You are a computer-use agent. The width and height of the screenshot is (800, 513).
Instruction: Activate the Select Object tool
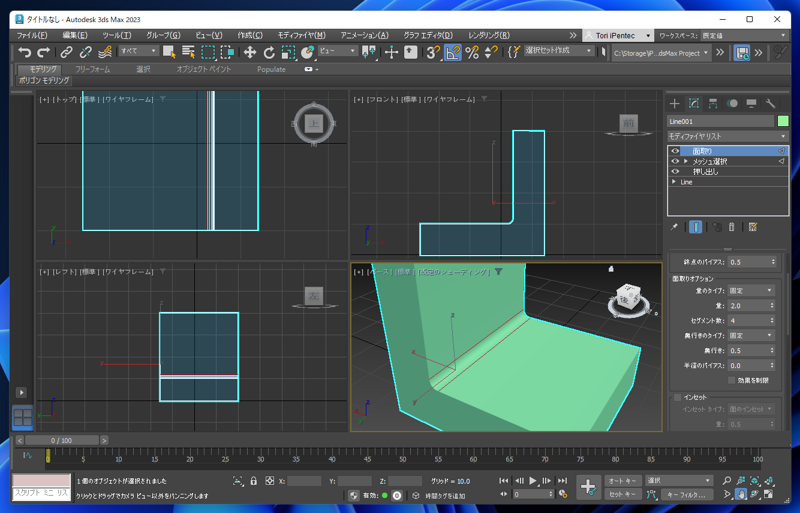click(x=169, y=52)
